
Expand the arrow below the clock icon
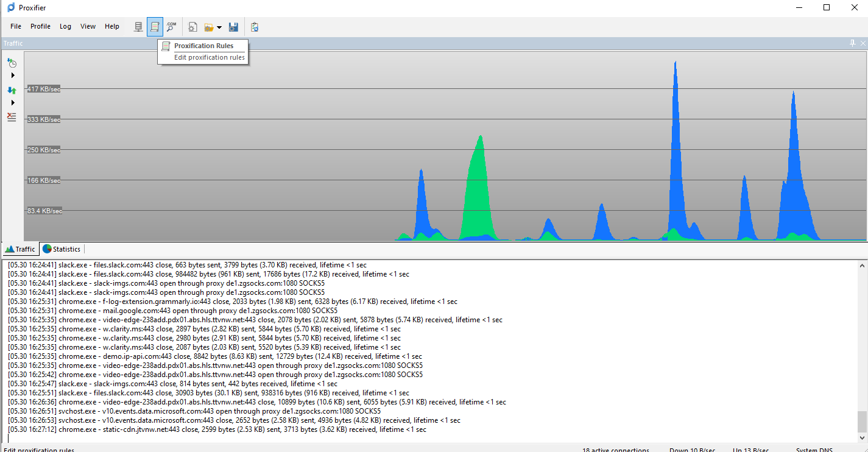point(13,75)
